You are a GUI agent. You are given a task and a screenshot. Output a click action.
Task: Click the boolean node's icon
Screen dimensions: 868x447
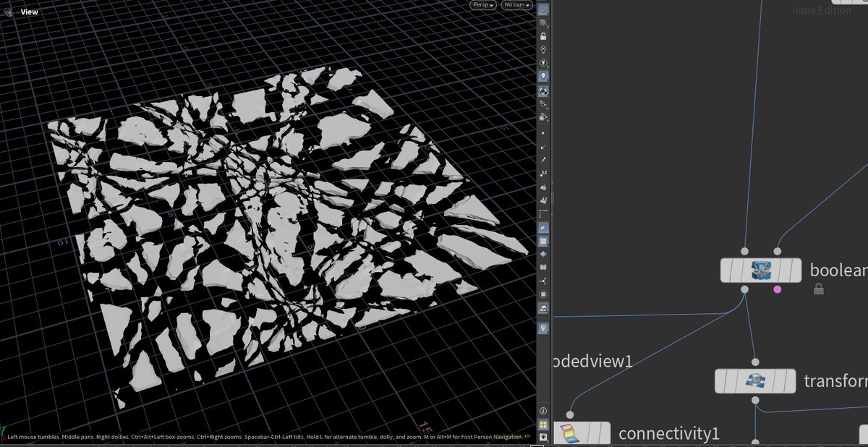(x=761, y=270)
